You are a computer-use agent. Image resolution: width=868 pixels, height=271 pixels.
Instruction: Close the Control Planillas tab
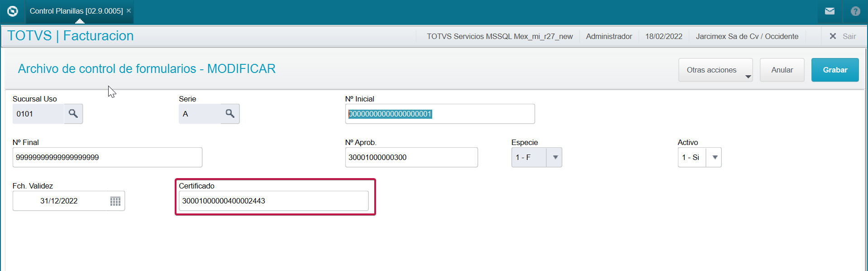click(129, 10)
